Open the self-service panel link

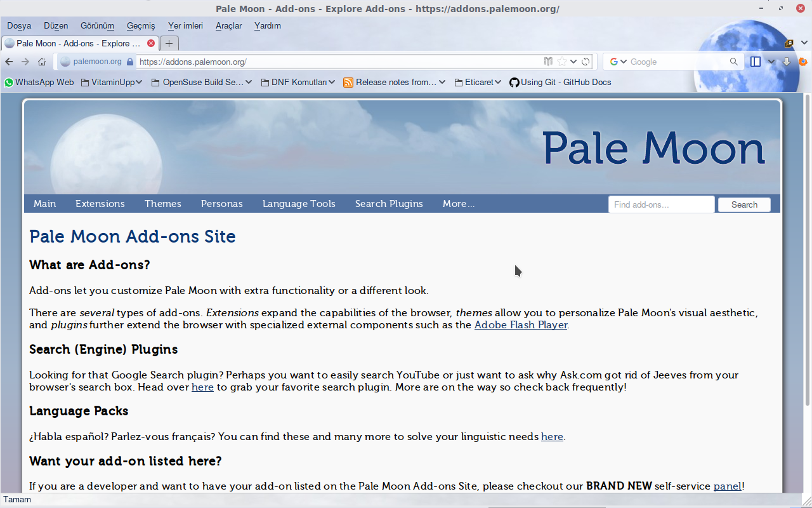728,486
